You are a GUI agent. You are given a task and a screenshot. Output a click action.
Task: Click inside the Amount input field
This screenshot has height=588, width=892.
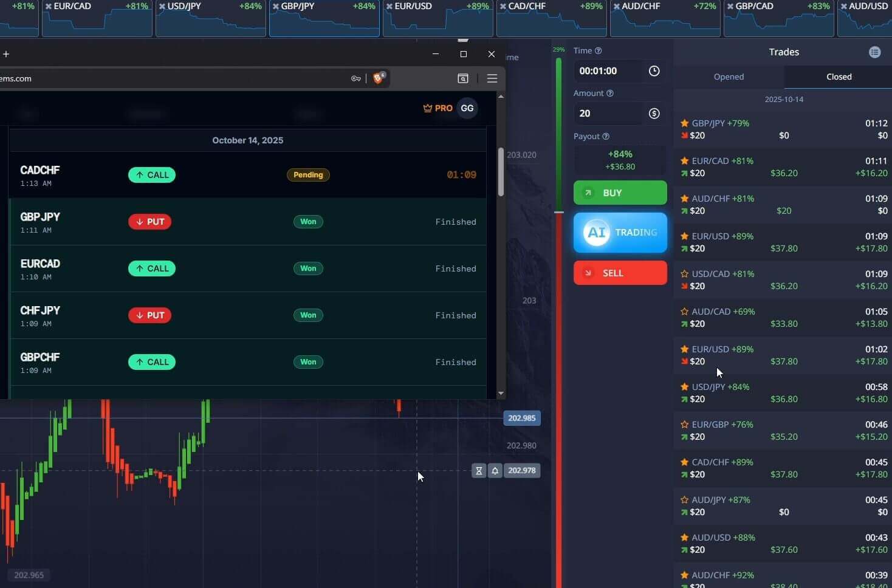(x=608, y=113)
